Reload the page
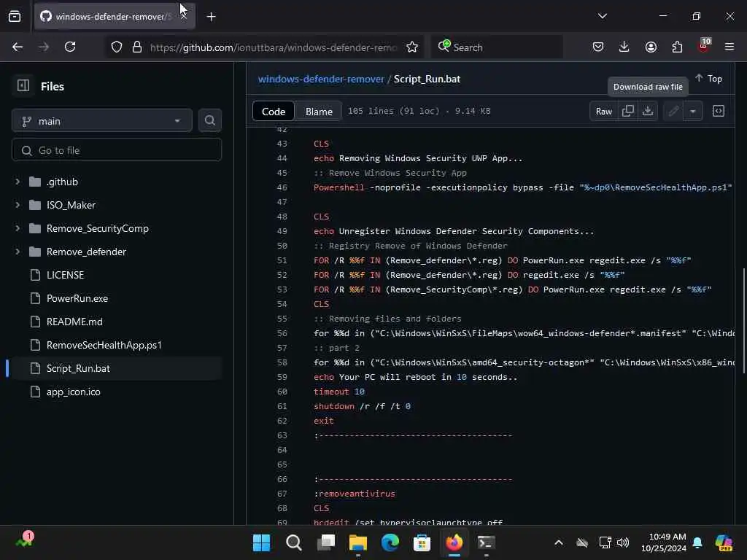Viewport: 747px width, 560px height. (70, 47)
